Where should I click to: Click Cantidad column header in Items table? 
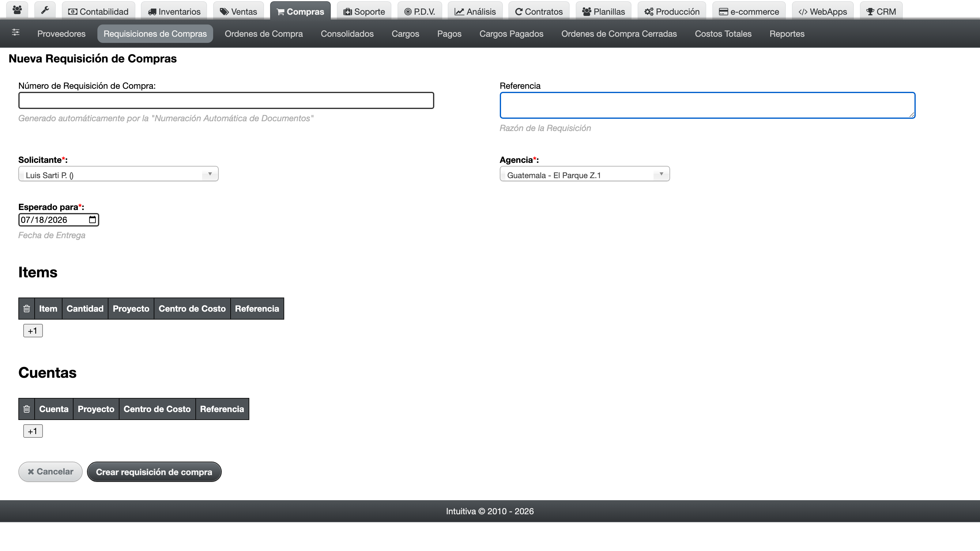(85, 308)
